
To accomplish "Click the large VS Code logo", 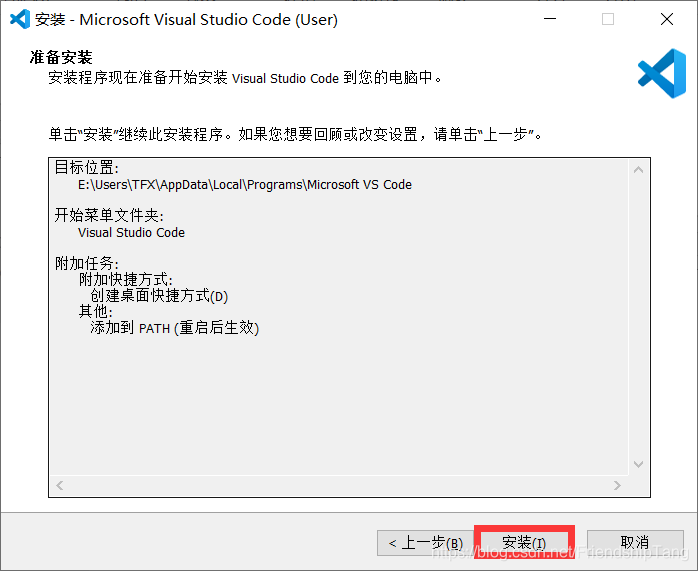I will click(x=662, y=73).
